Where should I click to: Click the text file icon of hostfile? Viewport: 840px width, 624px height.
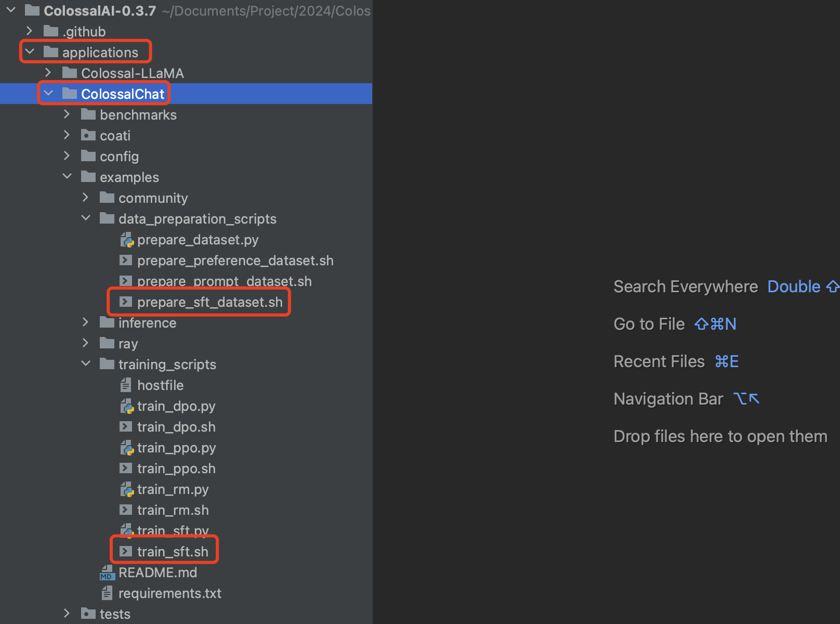click(x=126, y=384)
